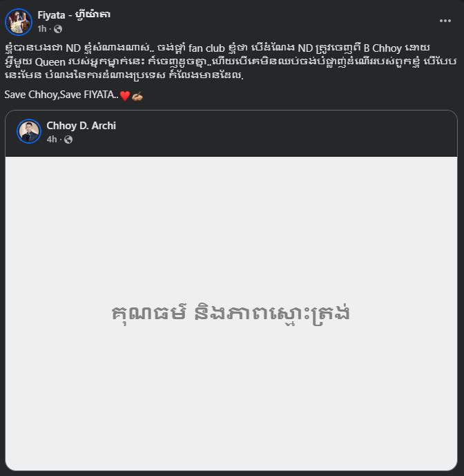Click the globe icon beside 4h

coord(68,140)
